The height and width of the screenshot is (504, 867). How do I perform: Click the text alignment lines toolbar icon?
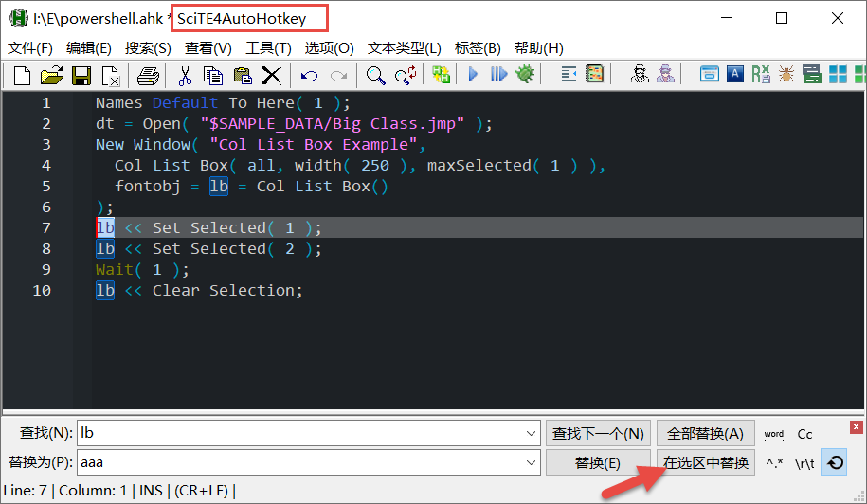pyautogui.click(x=569, y=74)
